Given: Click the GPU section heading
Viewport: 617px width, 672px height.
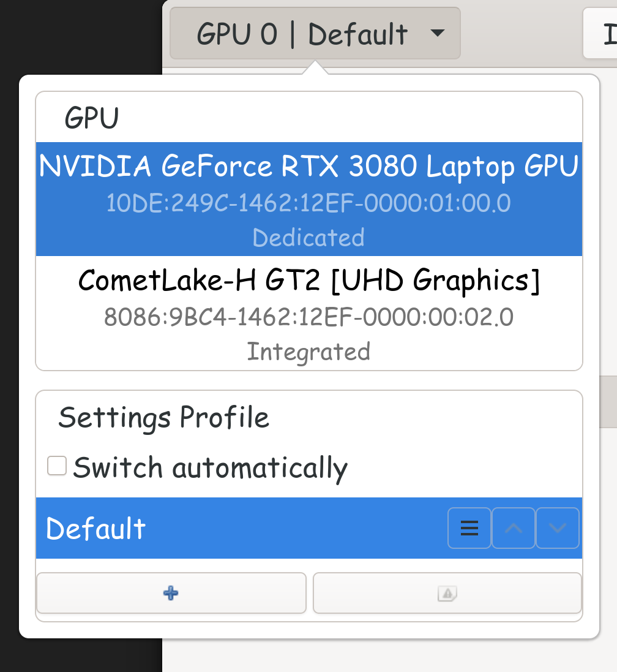Looking at the screenshot, I should pyautogui.click(x=92, y=118).
